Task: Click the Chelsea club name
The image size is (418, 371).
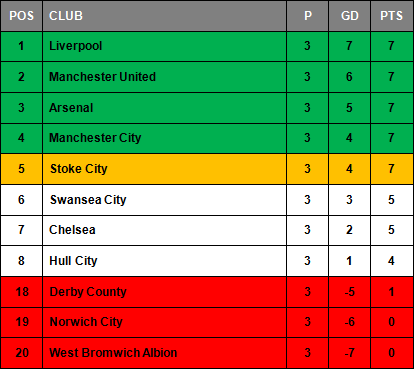Action: (x=72, y=230)
